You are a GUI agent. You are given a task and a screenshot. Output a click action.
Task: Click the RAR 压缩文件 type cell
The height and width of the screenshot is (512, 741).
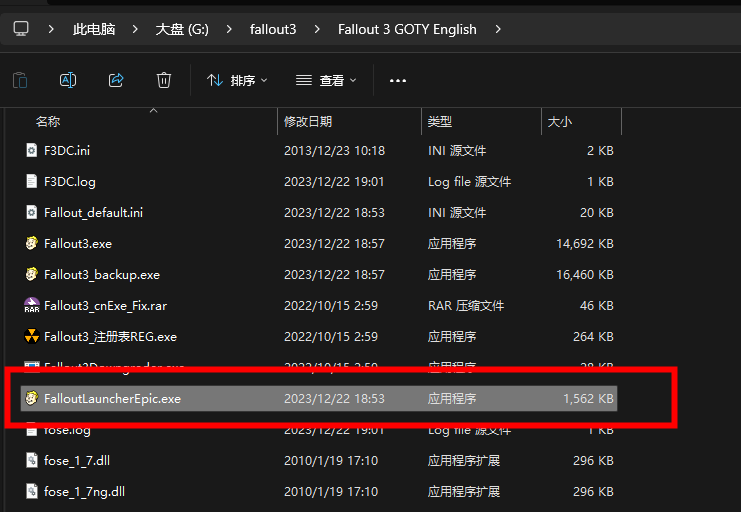coord(465,306)
